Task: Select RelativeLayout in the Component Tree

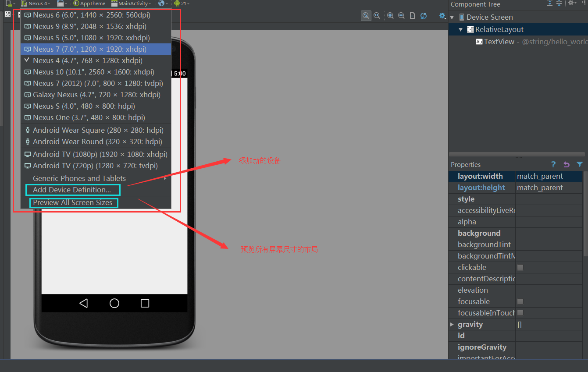Action: [x=499, y=29]
